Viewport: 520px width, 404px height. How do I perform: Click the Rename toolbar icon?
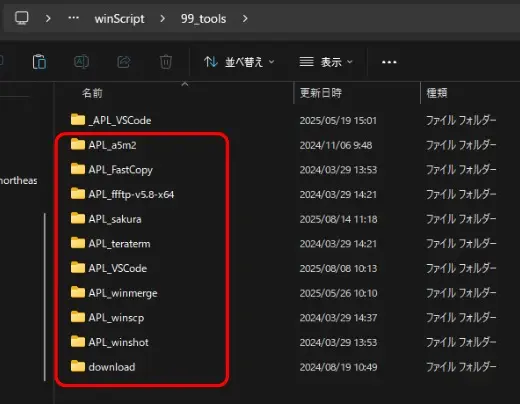(81, 62)
